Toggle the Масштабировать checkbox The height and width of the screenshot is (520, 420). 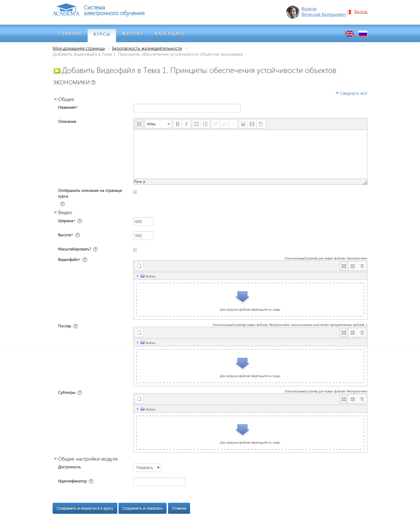click(x=135, y=250)
